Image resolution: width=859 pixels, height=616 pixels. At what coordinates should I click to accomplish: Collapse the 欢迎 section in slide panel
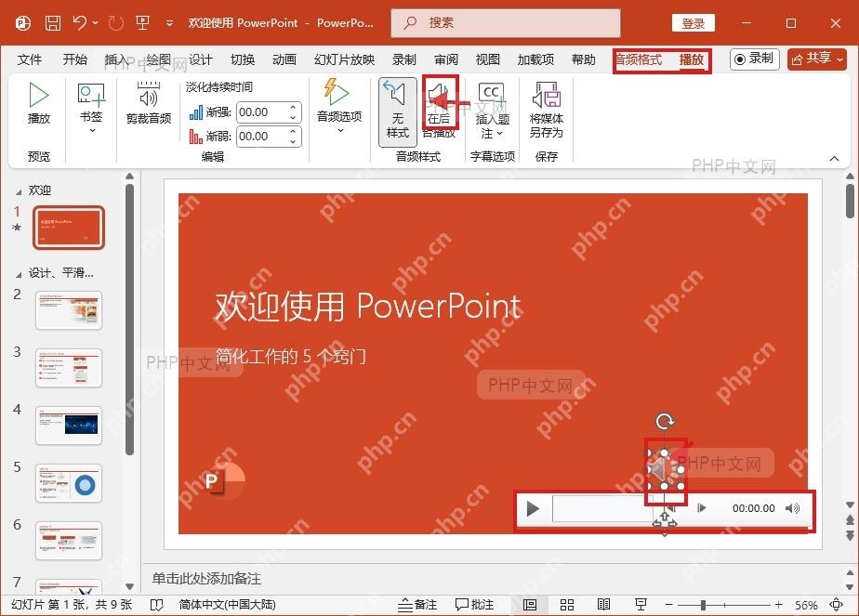tap(18, 191)
